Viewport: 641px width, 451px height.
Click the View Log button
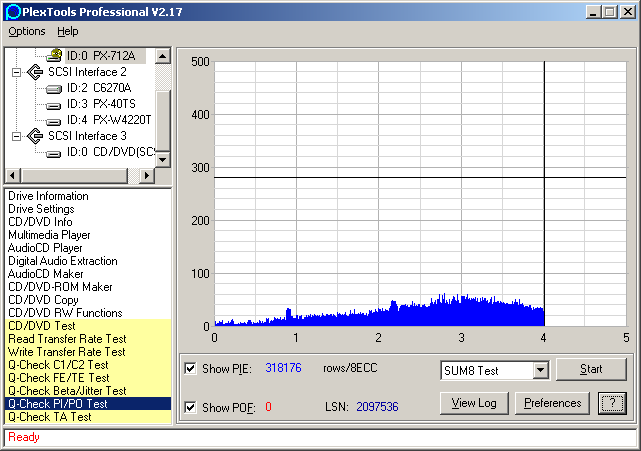click(x=474, y=403)
